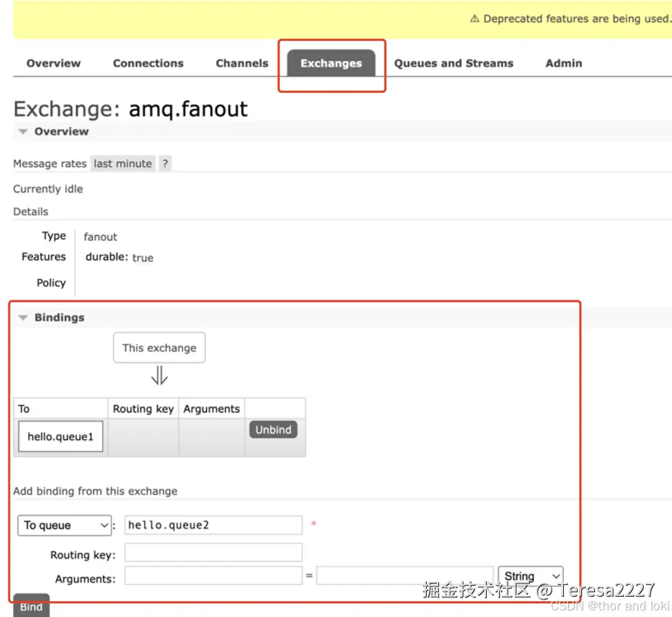The width and height of the screenshot is (672, 617).
Task: Click the 'This exchange' box
Action: coord(160,348)
